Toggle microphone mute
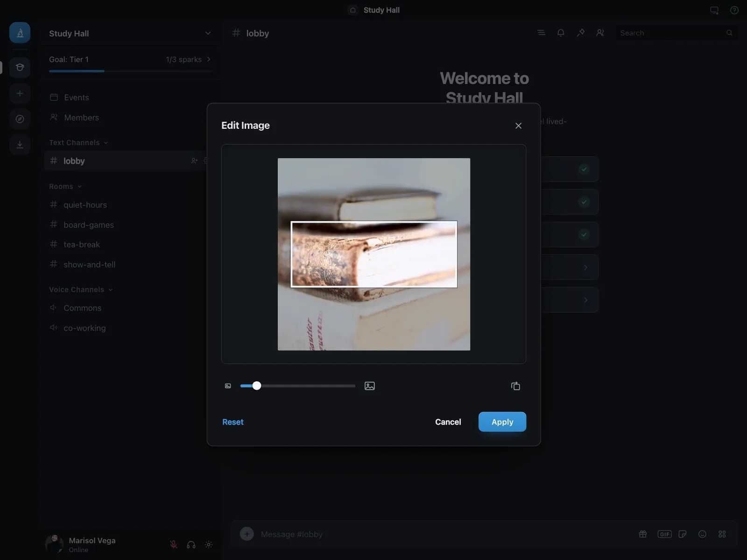Image resolution: width=747 pixels, height=560 pixels. (174, 545)
